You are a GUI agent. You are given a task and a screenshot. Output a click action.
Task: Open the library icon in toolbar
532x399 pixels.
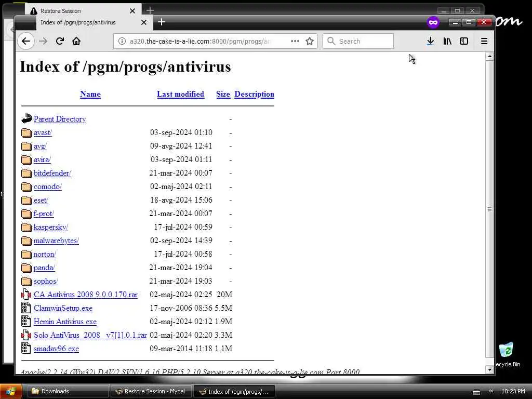[447, 42]
